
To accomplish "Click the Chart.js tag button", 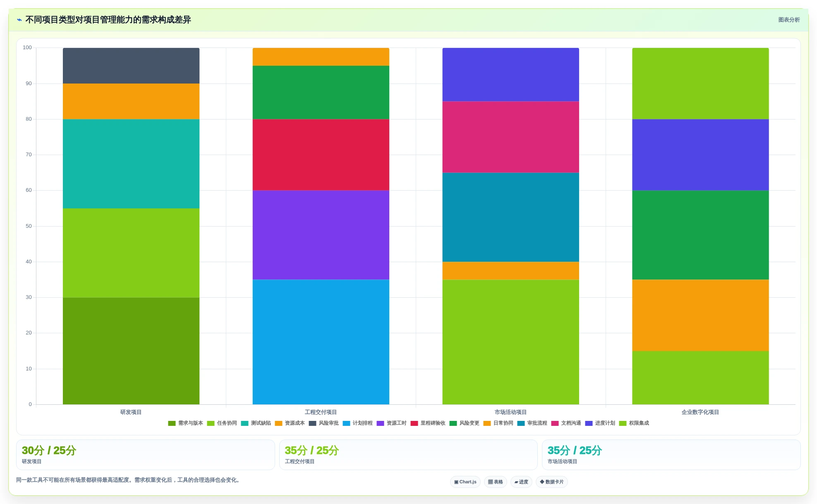I will [x=465, y=482].
